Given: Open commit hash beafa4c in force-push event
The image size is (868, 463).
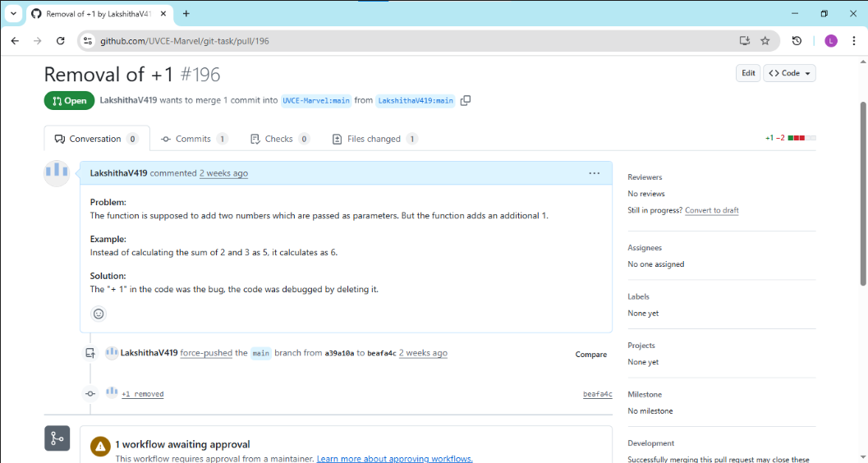Looking at the screenshot, I should pos(382,354).
